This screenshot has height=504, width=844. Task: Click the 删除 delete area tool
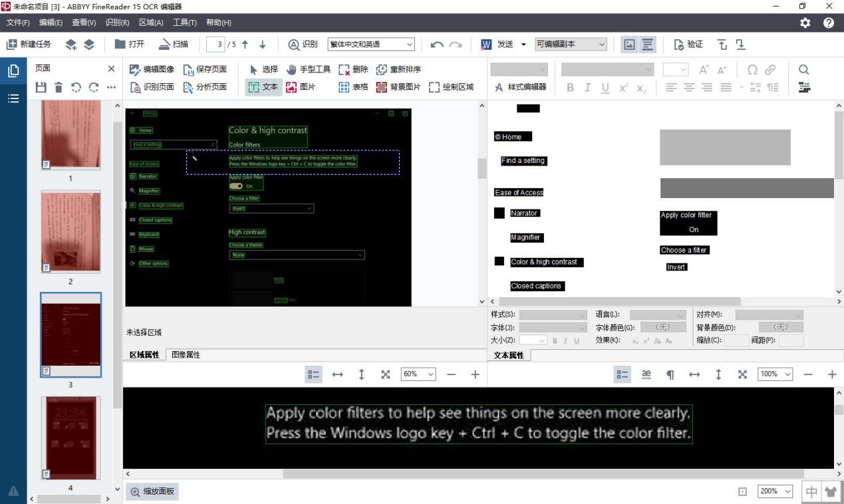(x=353, y=69)
